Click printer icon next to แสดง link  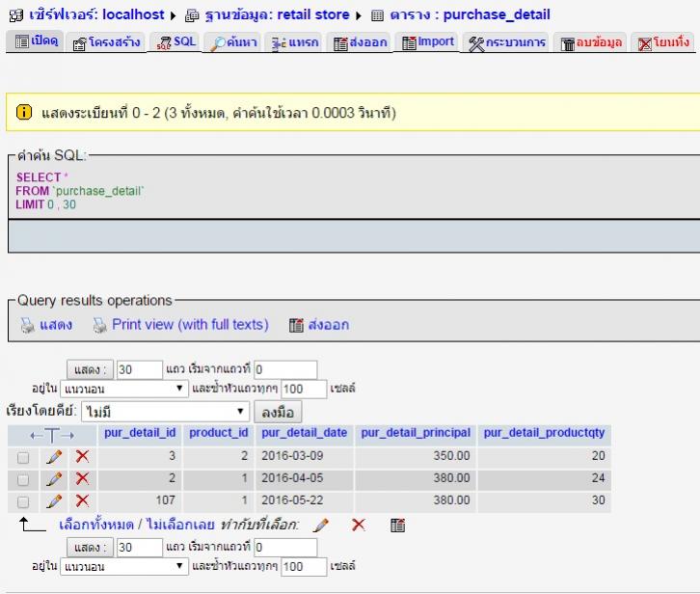point(28,325)
